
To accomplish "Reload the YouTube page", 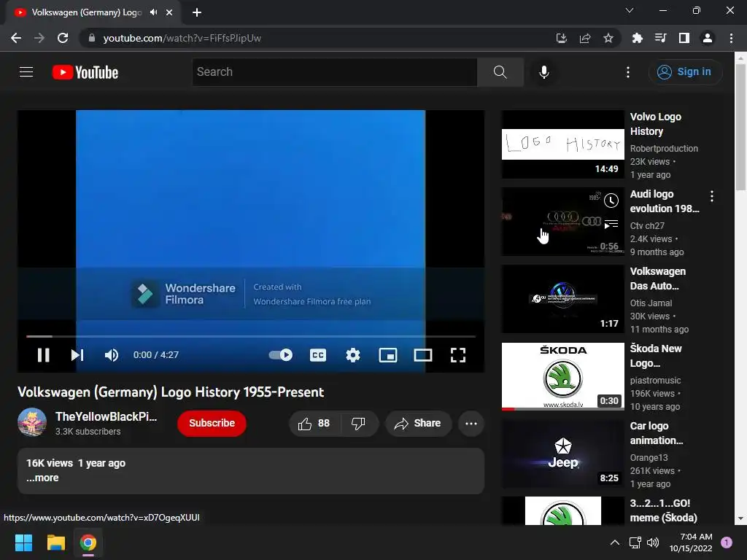I will [63, 38].
